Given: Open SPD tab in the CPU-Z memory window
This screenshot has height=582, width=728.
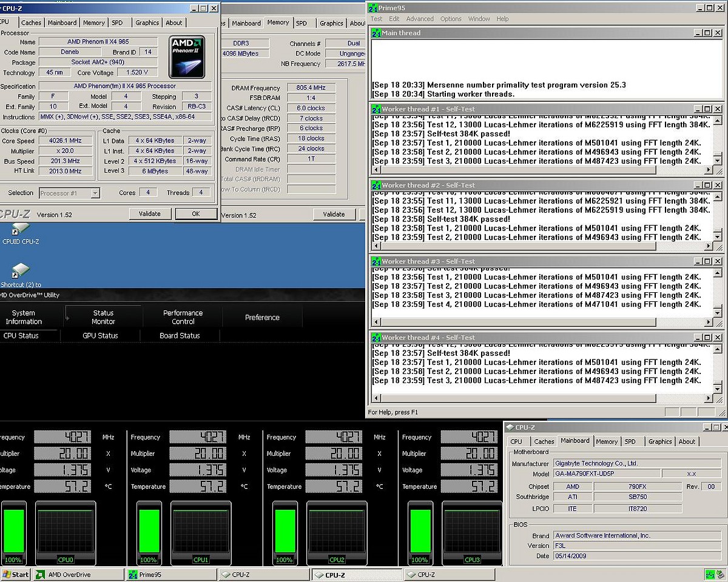Looking at the screenshot, I should 302,23.
